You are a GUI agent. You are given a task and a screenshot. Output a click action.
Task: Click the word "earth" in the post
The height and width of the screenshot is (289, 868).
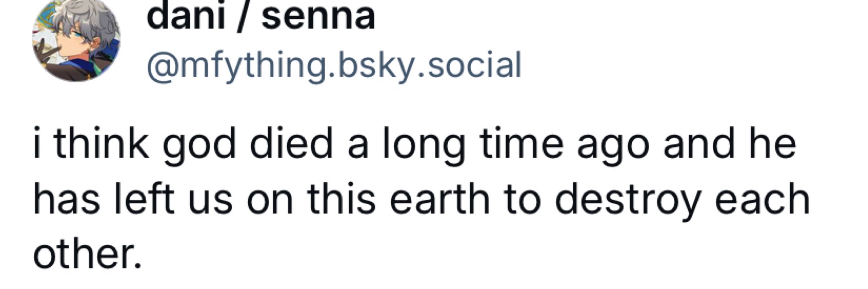pos(439,199)
